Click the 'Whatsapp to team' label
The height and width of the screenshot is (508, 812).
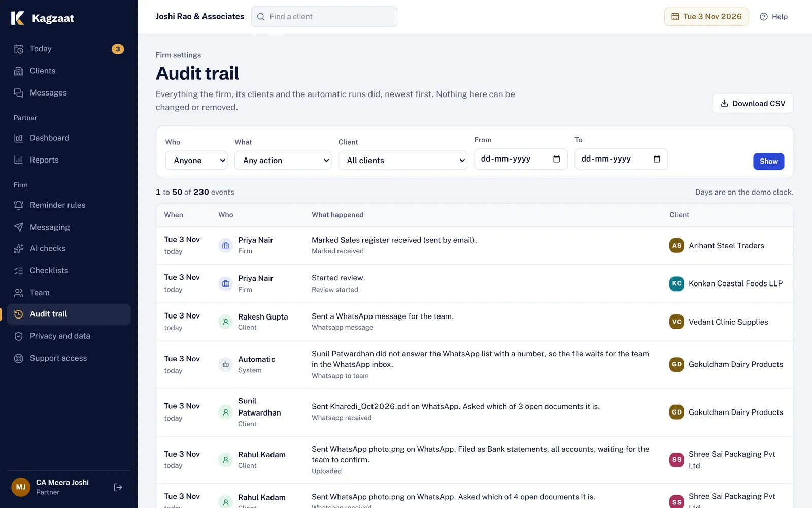coord(340,376)
